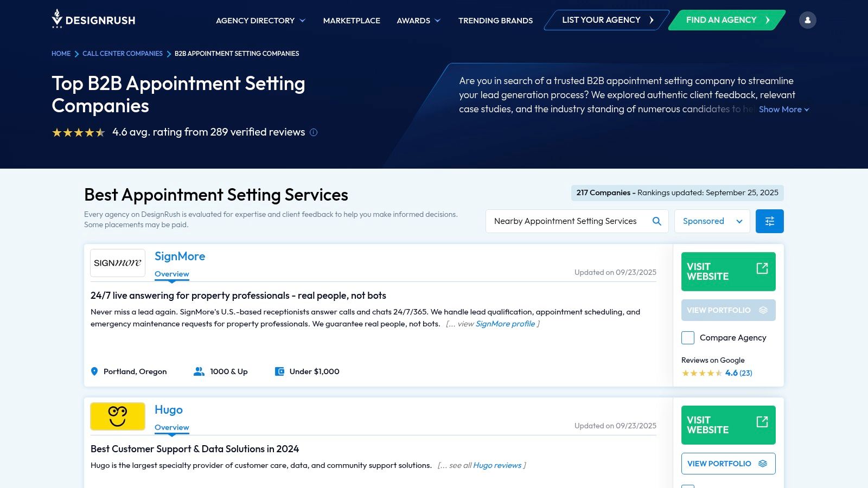Click the 'Portland, Oregon' location text
Screen dimensions: 868x488
coord(135,371)
